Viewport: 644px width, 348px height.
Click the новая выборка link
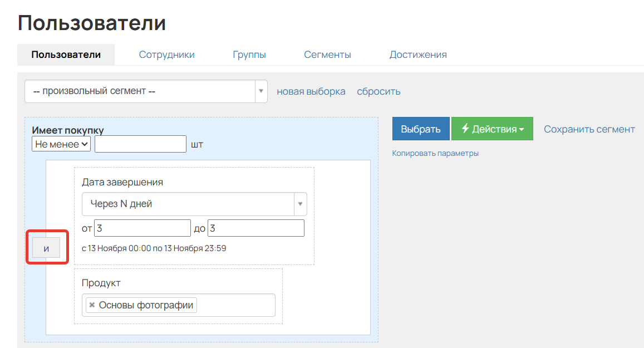[311, 91]
